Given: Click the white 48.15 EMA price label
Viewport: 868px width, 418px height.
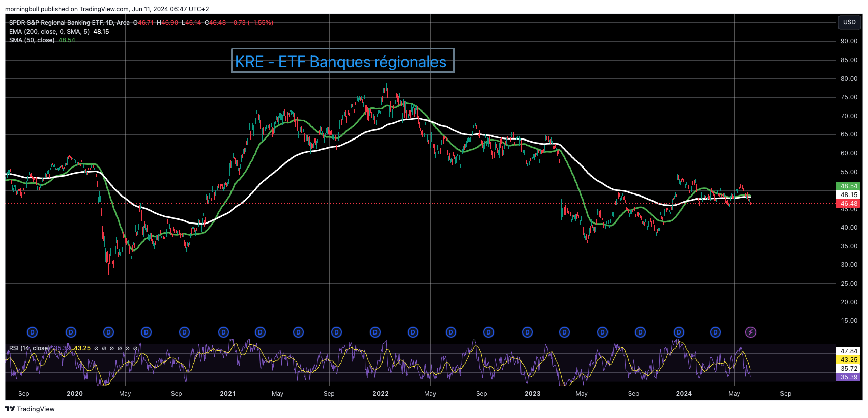Looking at the screenshot, I should (x=849, y=195).
